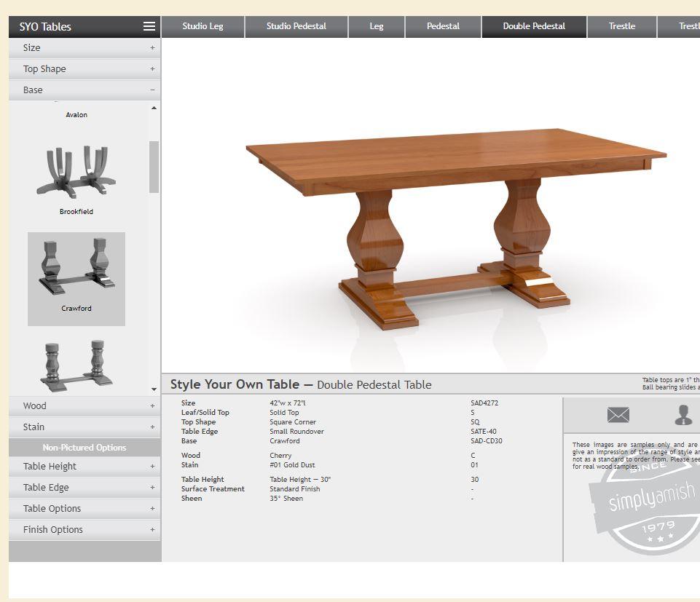The height and width of the screenshot is (602, 700).
Task: Switch to the Studio Pedestal tab
Action: click(296, 26)
